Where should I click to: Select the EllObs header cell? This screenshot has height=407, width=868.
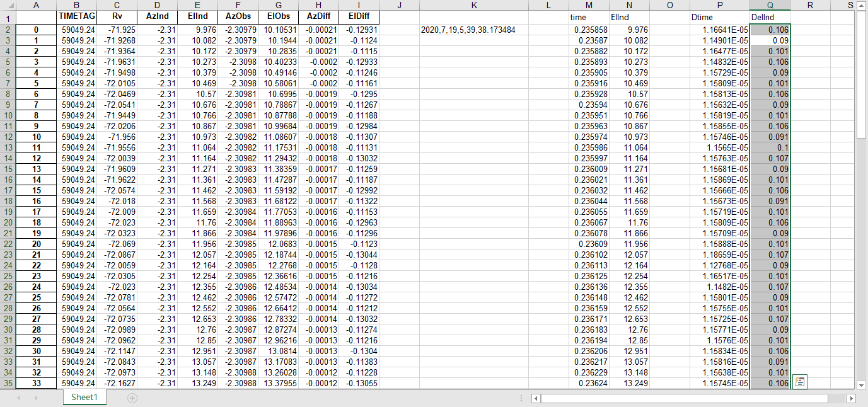point(278,17)
